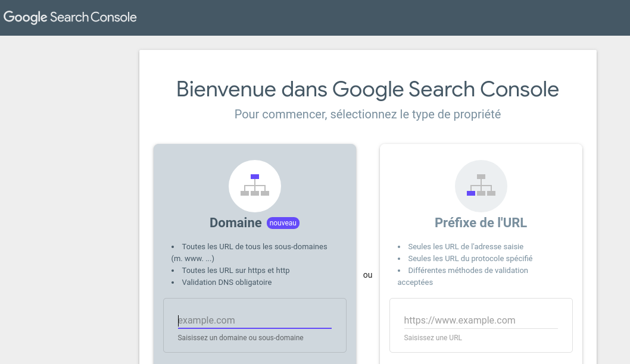Select the Domaine property type icon
Image resolution: width=630 pixels, height=364 pixels.
pyautogui.click(x=255, y=186)
